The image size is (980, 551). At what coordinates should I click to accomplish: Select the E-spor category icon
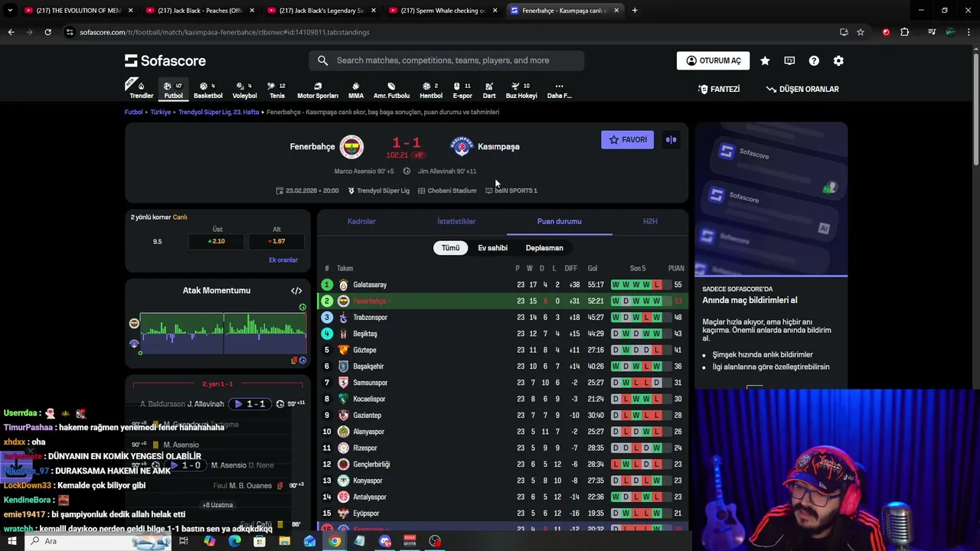tap(462, 90)
